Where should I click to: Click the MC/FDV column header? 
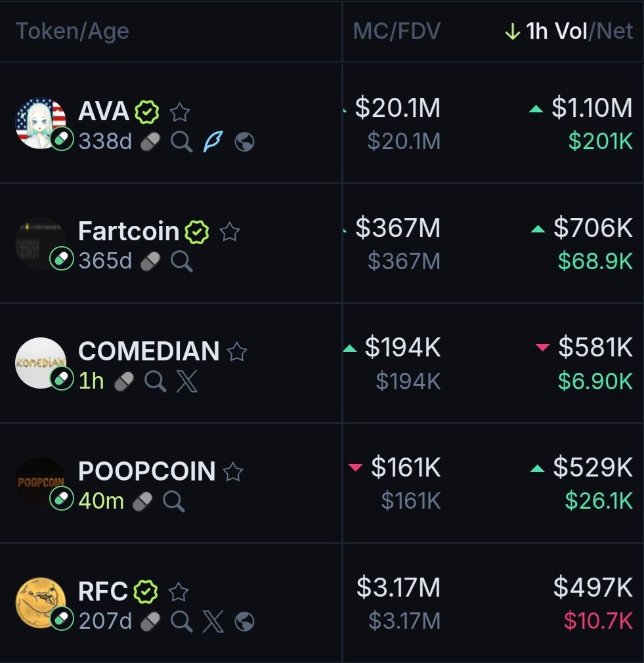coord(397,31)
